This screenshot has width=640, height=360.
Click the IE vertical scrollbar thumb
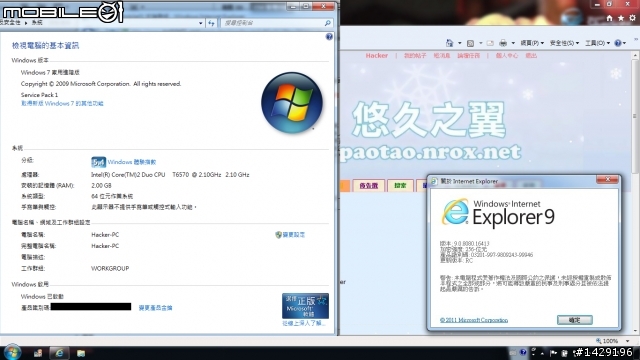click(x=636, y=116)
